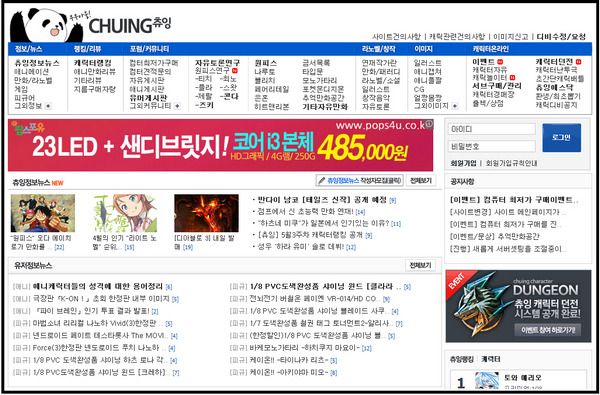Focus the 아이디 input field
Screen dimensions: 600x395
[492, 129]
